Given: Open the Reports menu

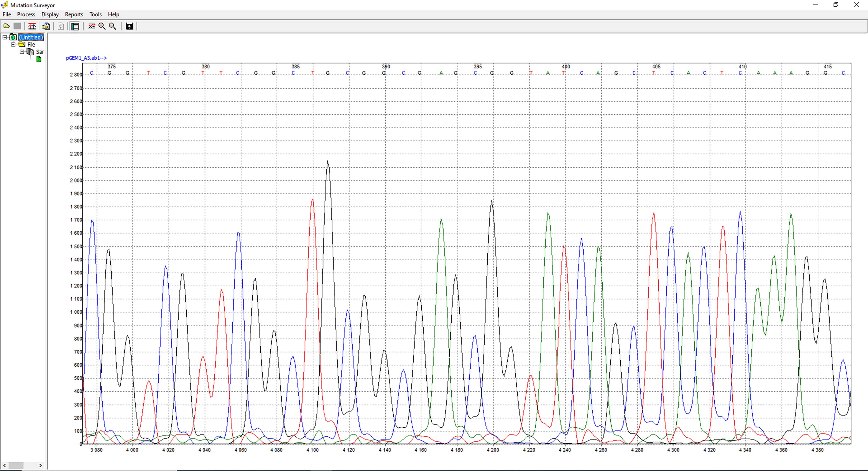Looking at the screenshot, I should (74, 15).
